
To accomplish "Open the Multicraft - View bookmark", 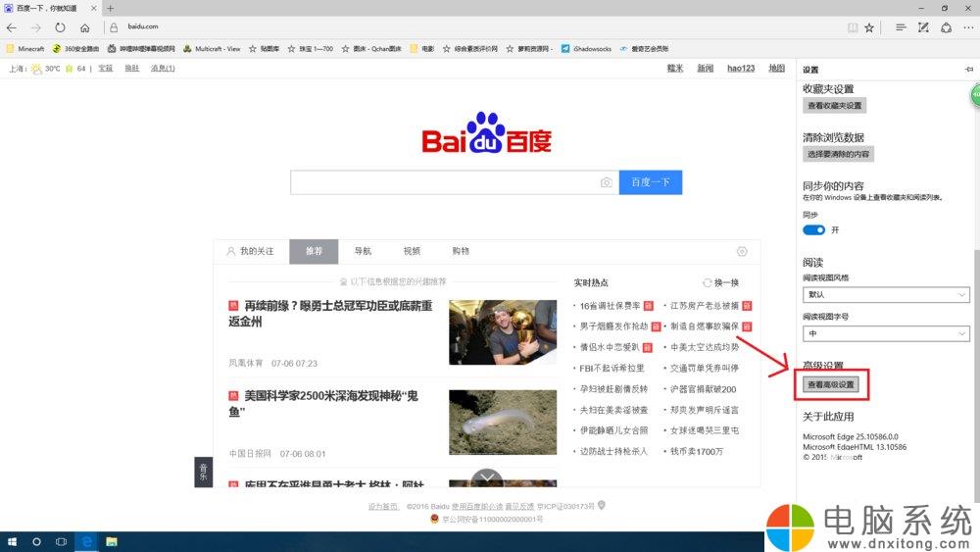I will point(212,49).
